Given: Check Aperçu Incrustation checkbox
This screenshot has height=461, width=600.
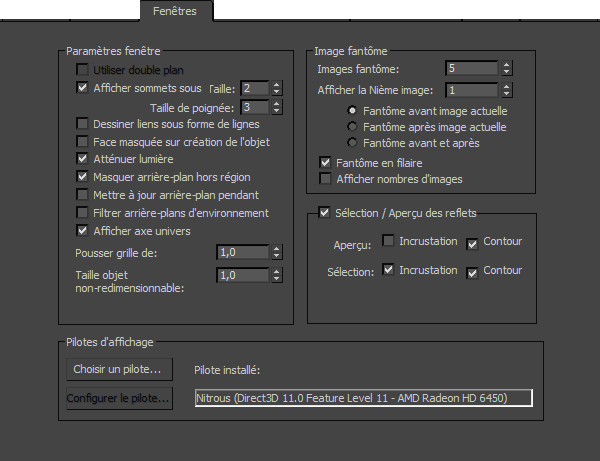Looking at the screenshot, I should [388, 241].
